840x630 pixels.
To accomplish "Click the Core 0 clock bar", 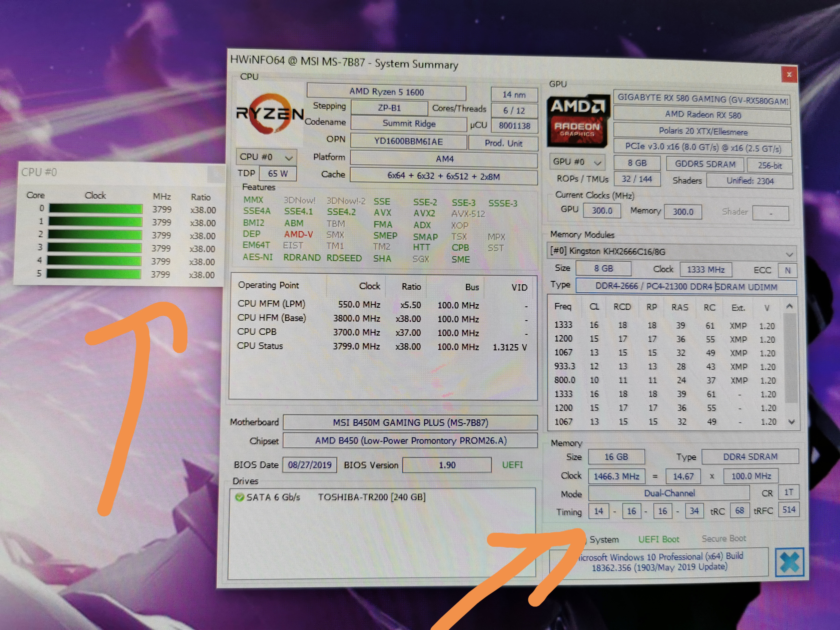I will 96,209.
